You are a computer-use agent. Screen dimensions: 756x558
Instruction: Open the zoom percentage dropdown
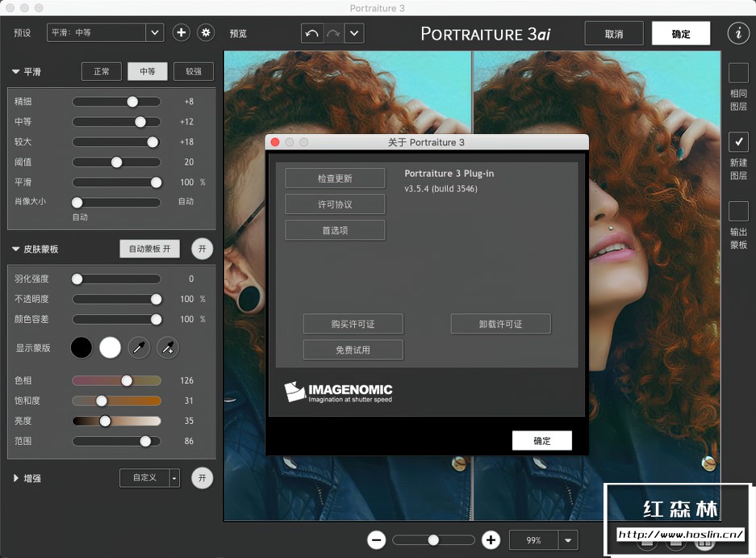[570, 540]
